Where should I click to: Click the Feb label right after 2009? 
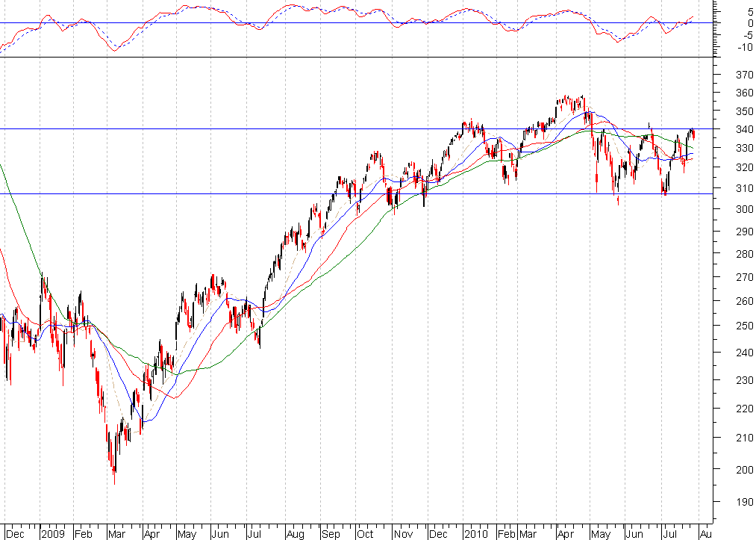pyautogui.click(x=84, y=534)
